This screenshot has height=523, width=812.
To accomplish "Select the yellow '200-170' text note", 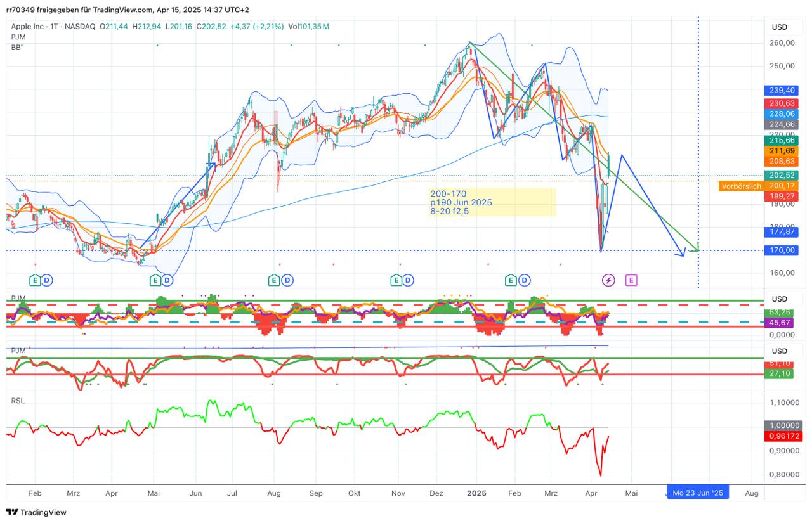I will 492,202.
